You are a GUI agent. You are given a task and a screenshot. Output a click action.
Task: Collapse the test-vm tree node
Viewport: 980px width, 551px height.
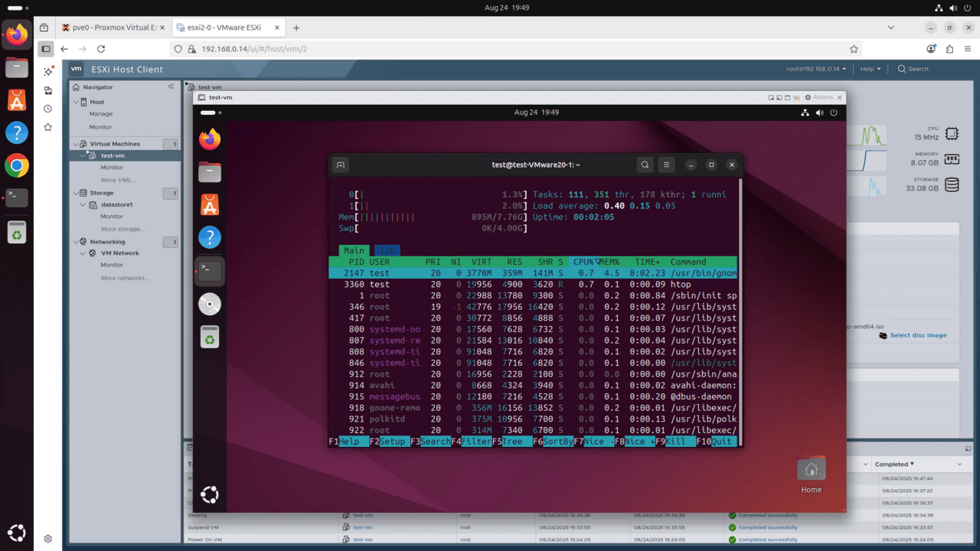tap(83, 155)
